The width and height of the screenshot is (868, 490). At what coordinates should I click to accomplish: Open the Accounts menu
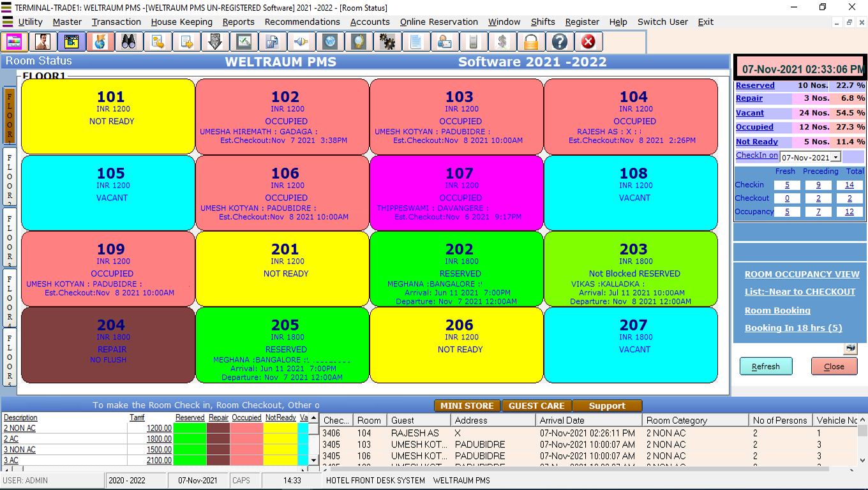coord(370,22)
